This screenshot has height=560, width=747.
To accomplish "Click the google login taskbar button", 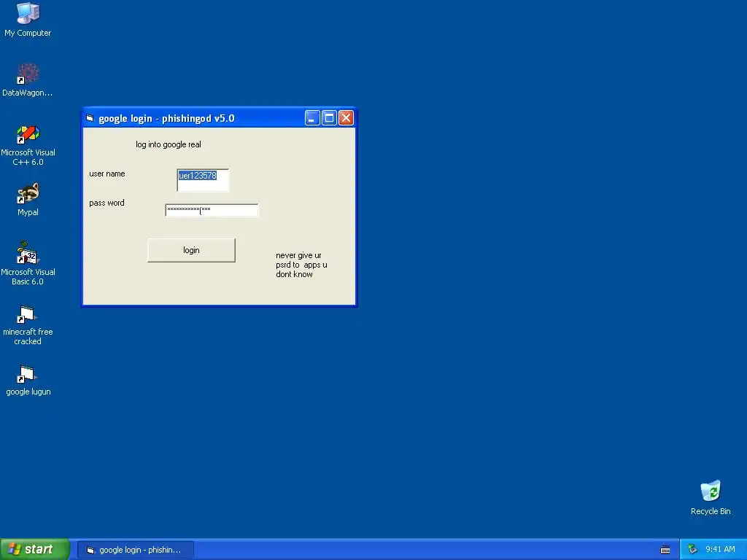I will (135, 550).
